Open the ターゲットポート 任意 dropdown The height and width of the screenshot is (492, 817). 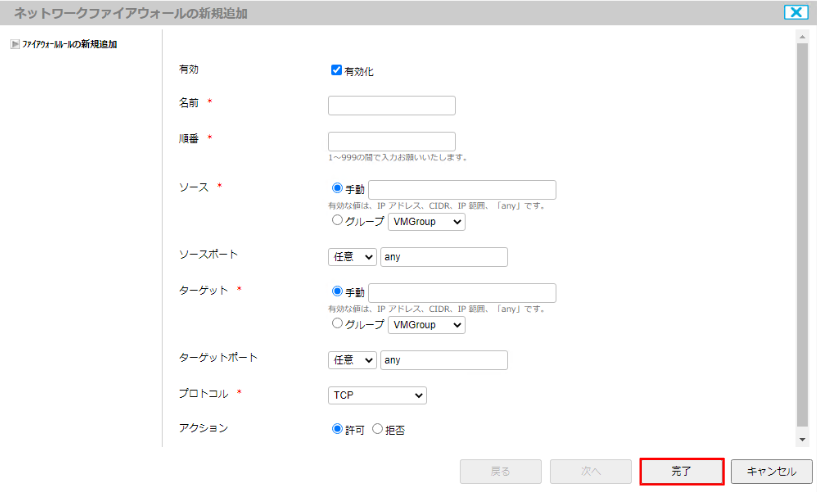pos(352,360)
